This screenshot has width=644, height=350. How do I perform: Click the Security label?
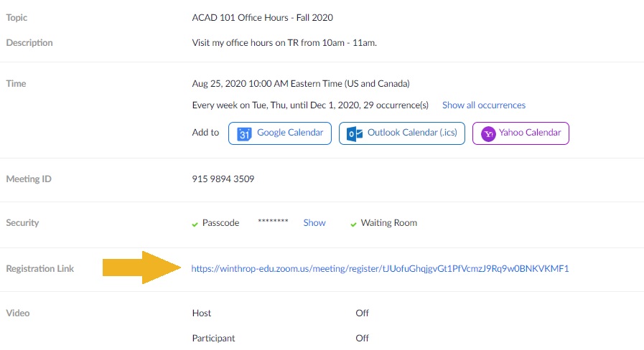[x=22, y=222]
